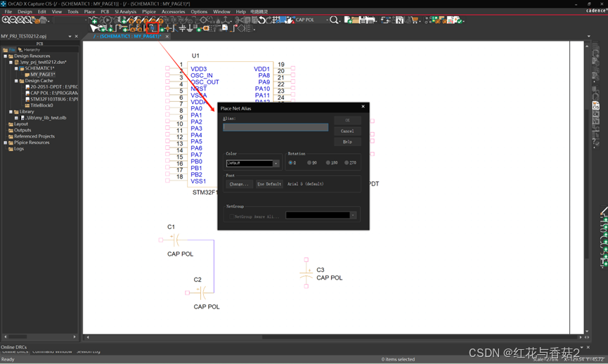Click the New document icon

click(348, 20)
